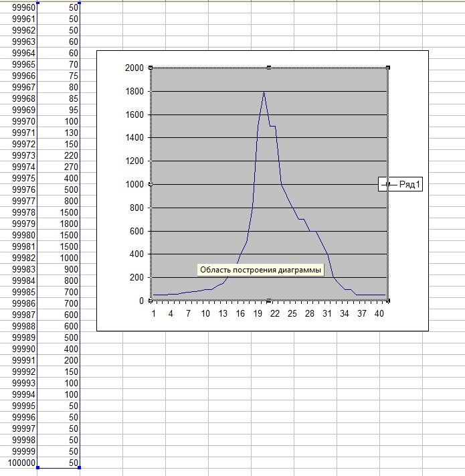
Task: Select value 400 beside 99975
Action: [58, 178]
